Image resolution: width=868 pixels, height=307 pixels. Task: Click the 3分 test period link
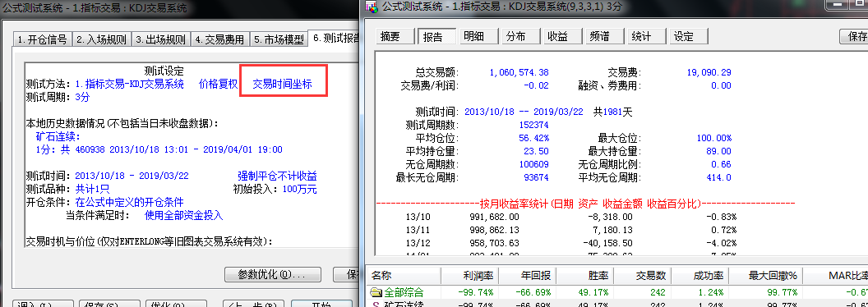82,98
